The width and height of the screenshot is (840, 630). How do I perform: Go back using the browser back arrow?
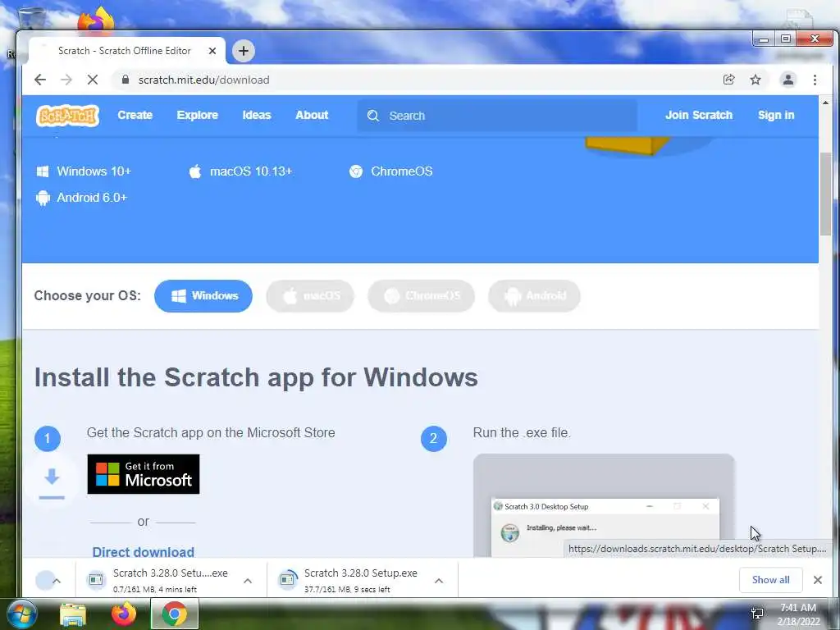pos(40,80)
